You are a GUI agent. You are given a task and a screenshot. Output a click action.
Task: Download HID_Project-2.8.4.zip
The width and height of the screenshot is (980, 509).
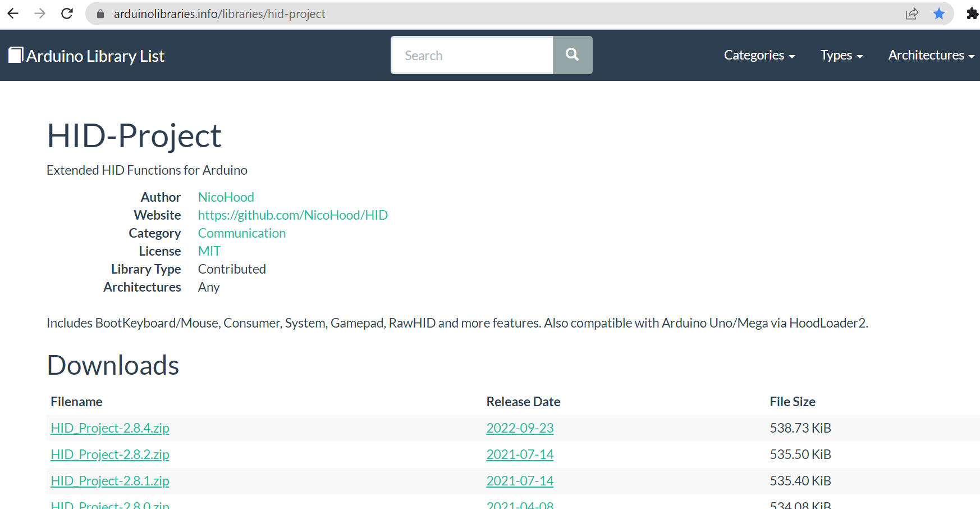coord(110,428)
